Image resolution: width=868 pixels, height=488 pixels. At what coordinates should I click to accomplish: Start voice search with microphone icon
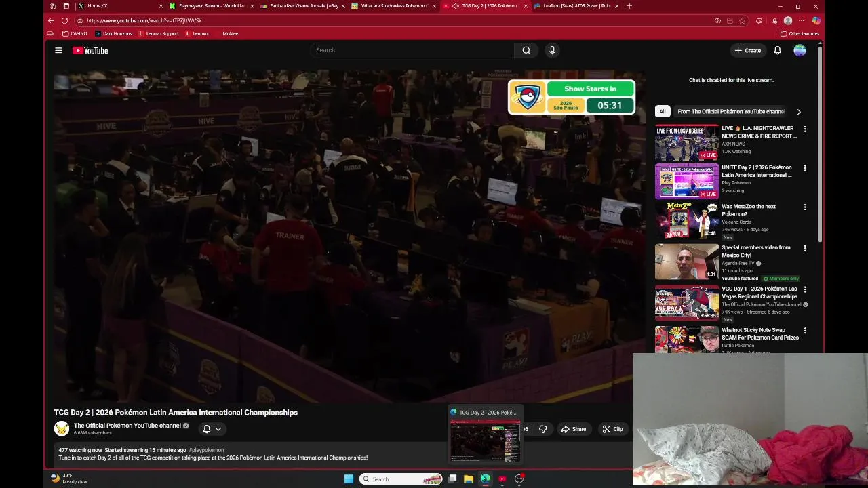pos(552,50)
